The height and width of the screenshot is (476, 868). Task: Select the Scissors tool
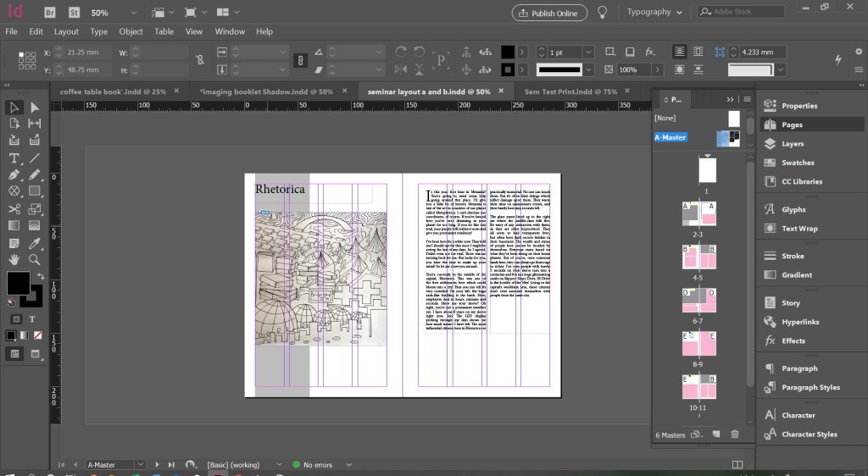point(14,208)
